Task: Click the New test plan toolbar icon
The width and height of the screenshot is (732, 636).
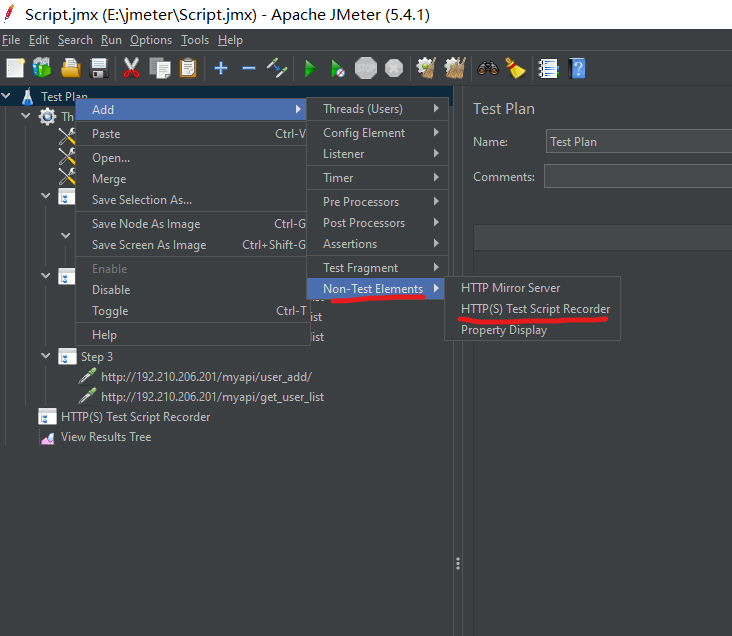Action: click(x=15, y=68)
